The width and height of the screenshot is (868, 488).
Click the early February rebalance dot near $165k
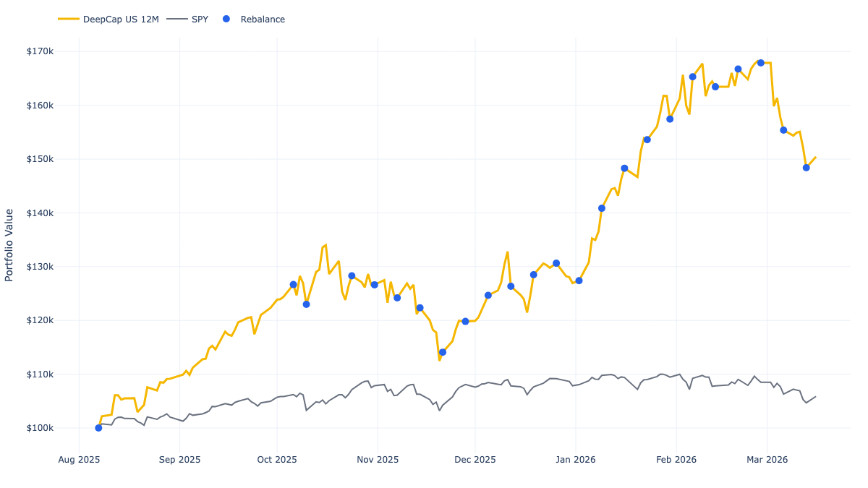tap(692, 77)
